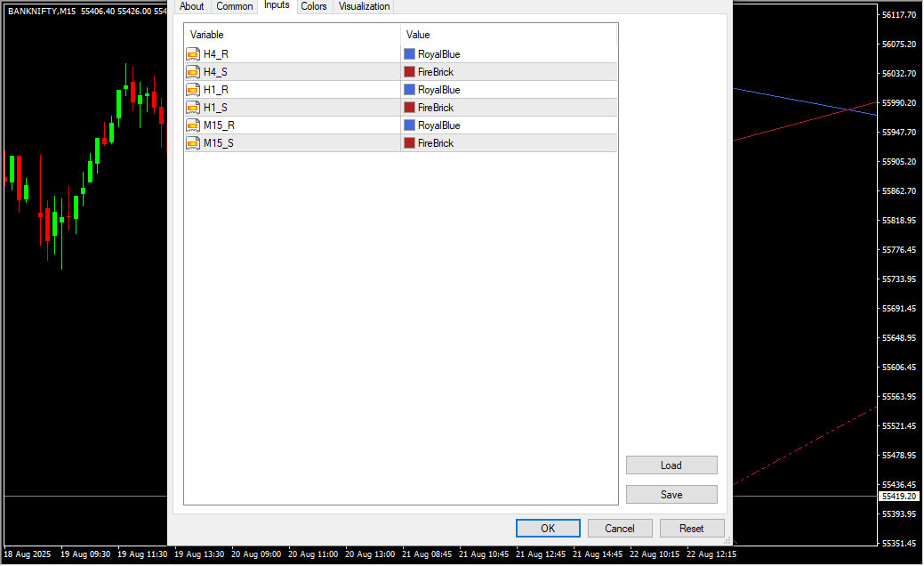
Task: Restore defaults with the Reset button
Action: pos(692,529)
